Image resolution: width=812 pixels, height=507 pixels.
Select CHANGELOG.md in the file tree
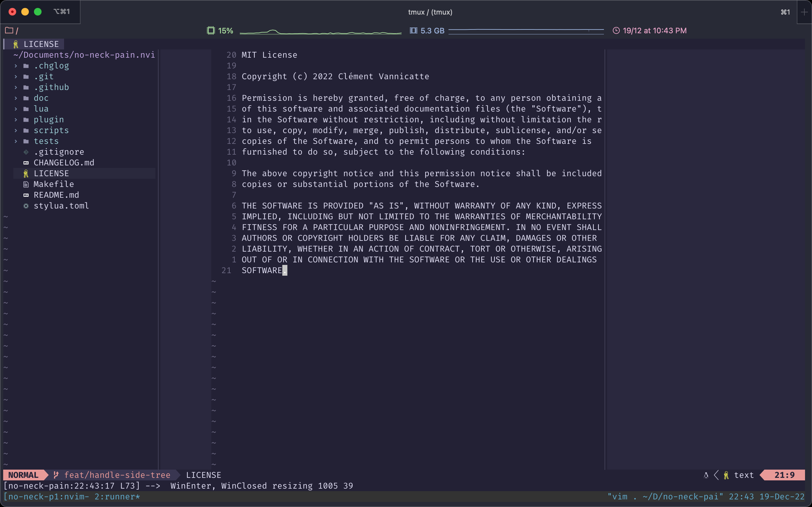(x=64, y=163)
